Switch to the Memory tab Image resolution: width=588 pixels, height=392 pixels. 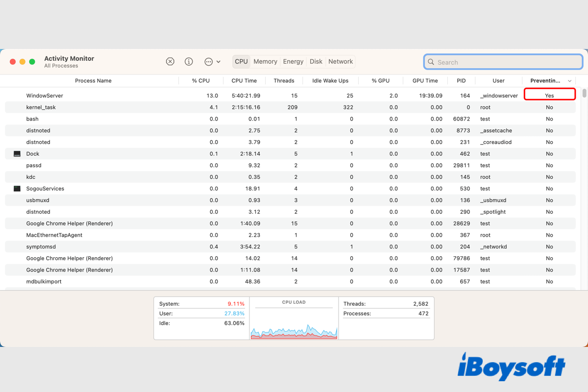coord(265,62)
